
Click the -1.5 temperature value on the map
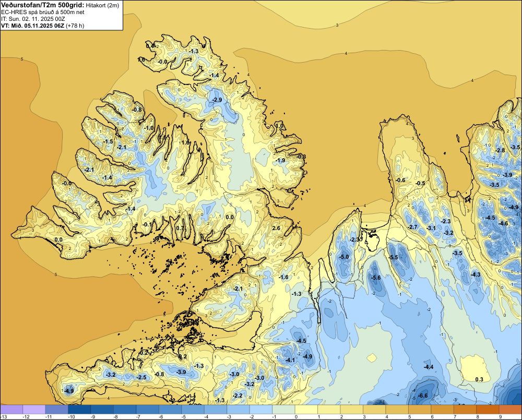[x=109, y=142]
